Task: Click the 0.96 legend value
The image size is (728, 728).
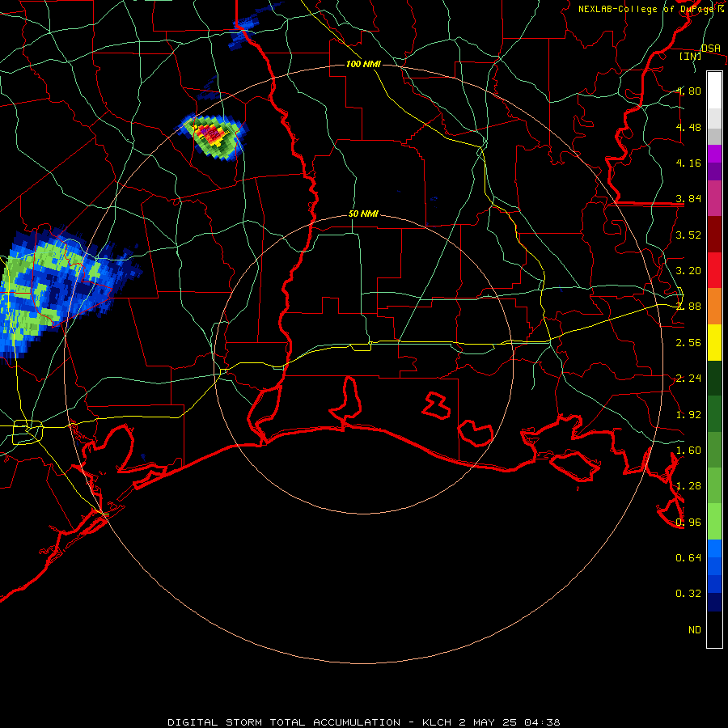Action: (x=689, y=523)
